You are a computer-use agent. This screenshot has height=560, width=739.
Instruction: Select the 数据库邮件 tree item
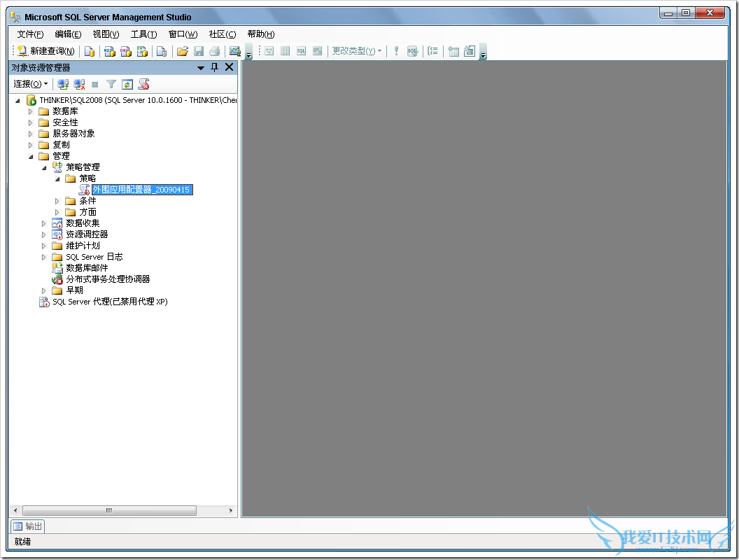pos(87,268)
